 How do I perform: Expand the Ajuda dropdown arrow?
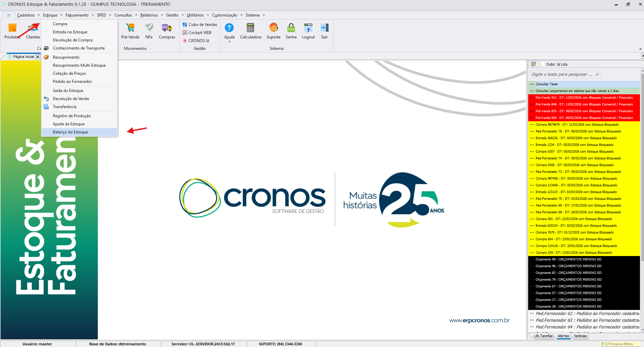(229, 42)
